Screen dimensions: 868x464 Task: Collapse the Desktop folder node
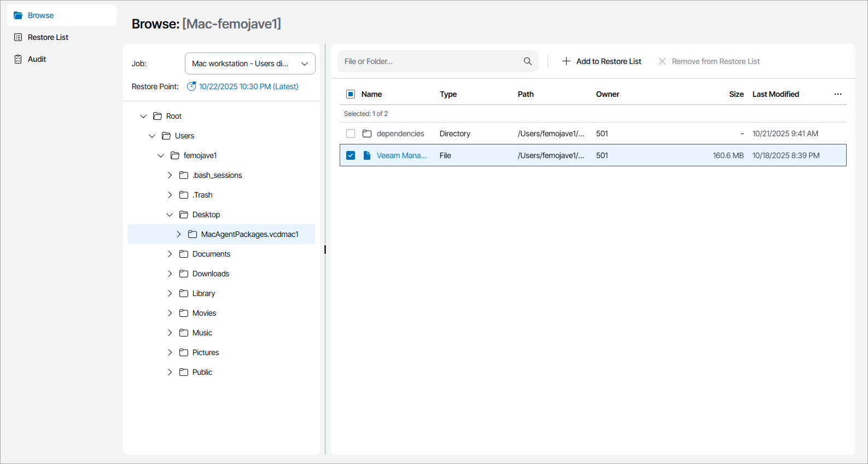click(170, 214)
